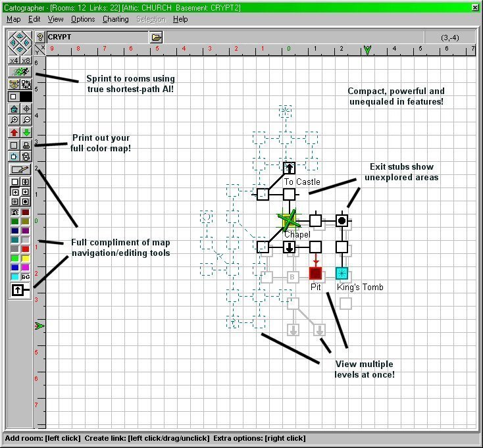Activate the Sprint to room runner icon
This screenshot has width=483, height=448.
(20, 72)
